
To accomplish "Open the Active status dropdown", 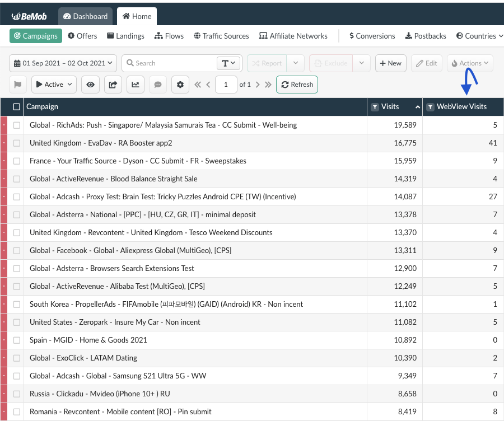I will 54,85.
